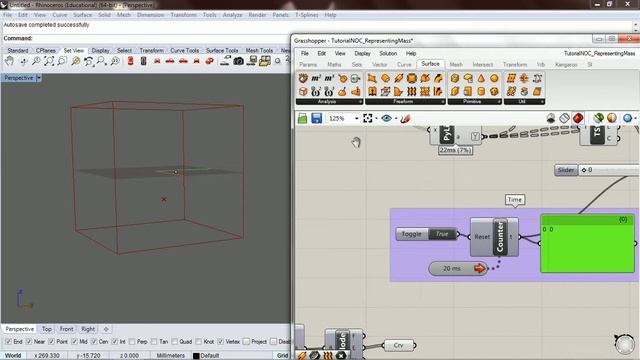This screenshot has width=640, height=360.
Task: Click the Cone primitive component icon
Action: 481,78
